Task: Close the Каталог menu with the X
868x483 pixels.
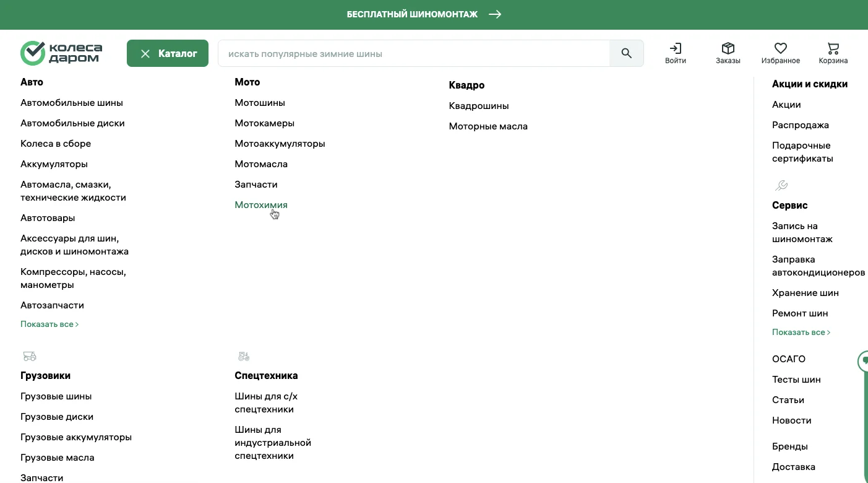Action: tap(145, 54)
